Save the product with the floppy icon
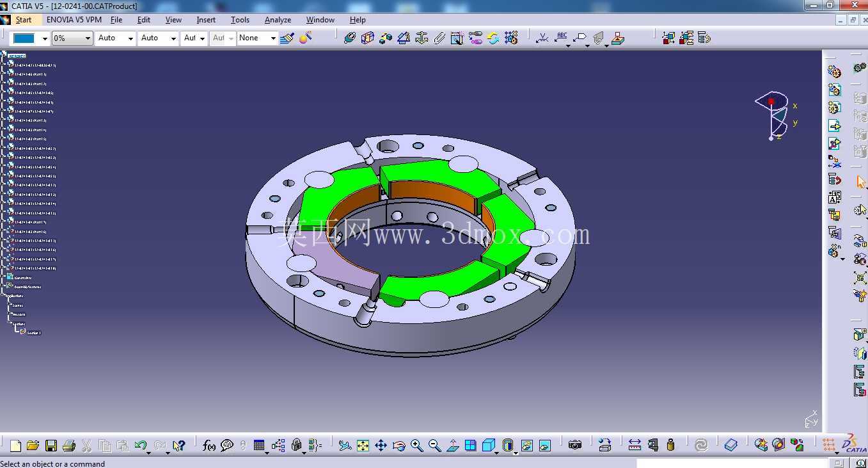 [x=51, y=446]
